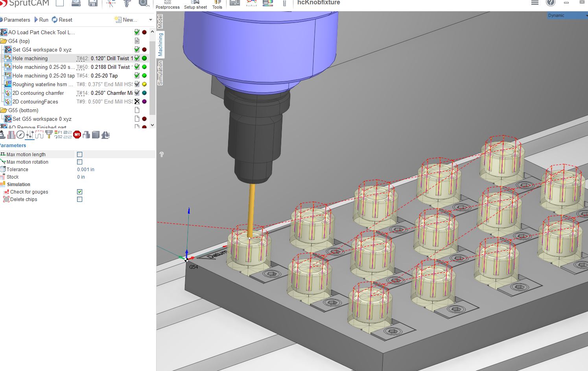Switch to the Model tab

pos(160,21)
